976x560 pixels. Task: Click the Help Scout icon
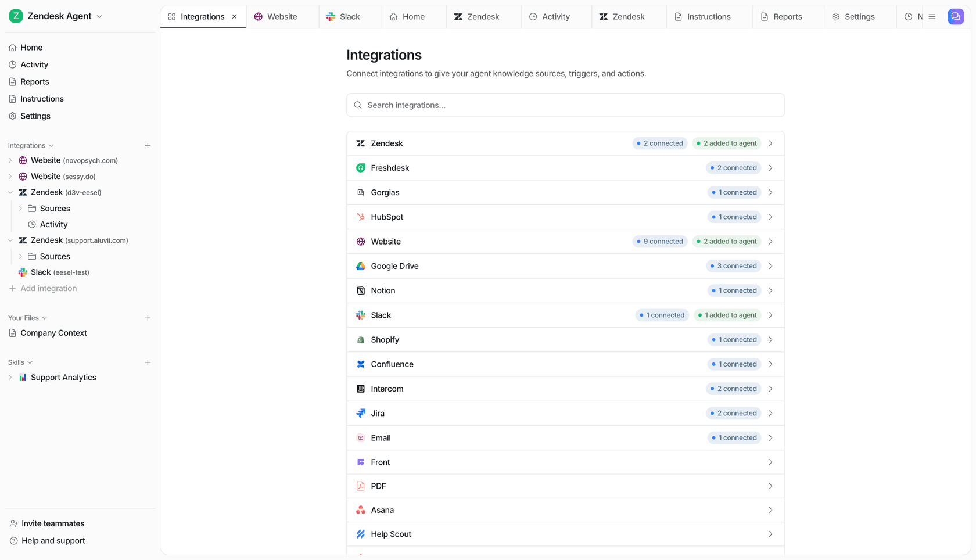pos(361,534)
